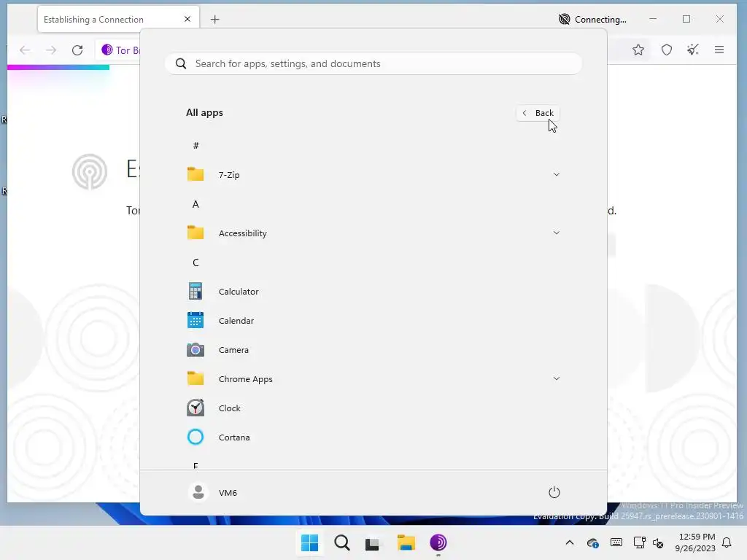Open notifications bell in system tray

tap(727, 542)
